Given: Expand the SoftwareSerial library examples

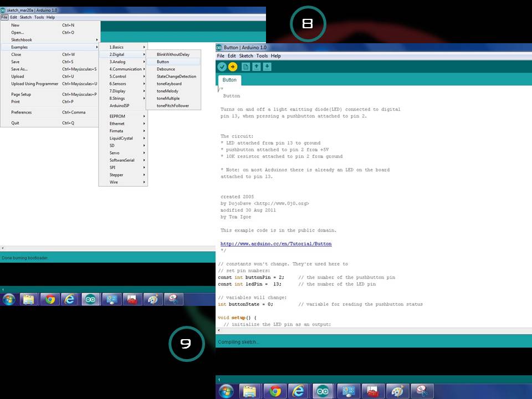Looking at the screenshot, I should [123, 160].
